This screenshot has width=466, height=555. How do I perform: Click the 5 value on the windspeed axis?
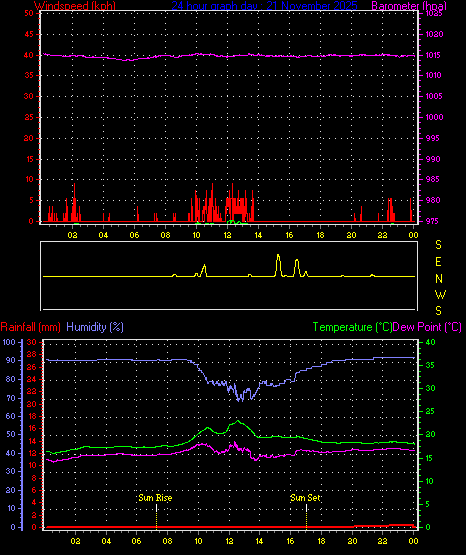31,200
